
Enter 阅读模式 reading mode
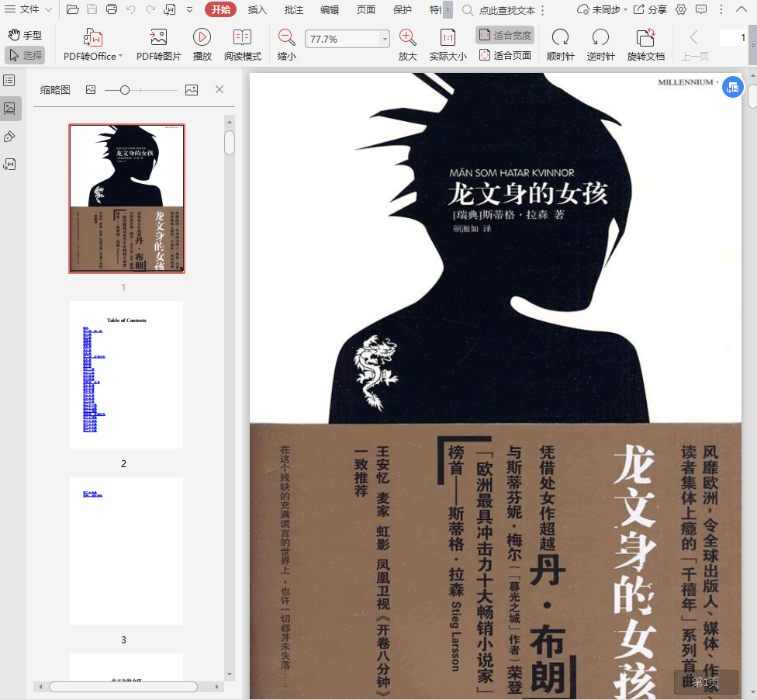[242, 44]
